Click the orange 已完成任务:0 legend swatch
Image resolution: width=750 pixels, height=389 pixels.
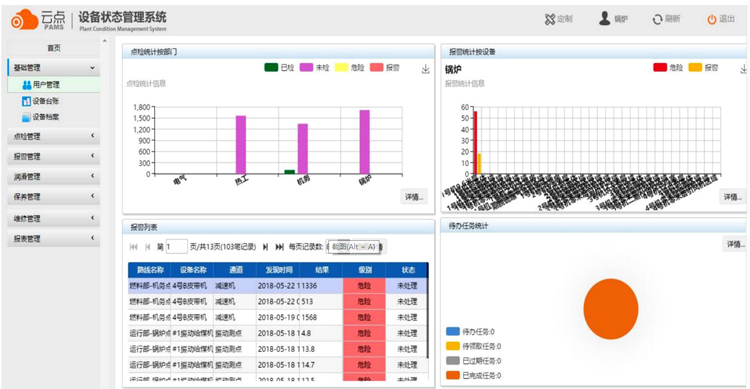click(452, 375)
